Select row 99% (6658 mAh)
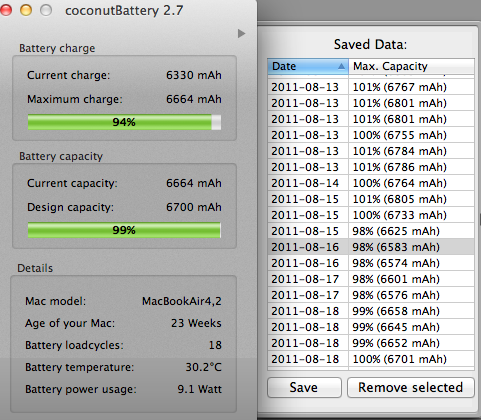The height and width of the screenshot is (420, 481). pos(371,311)
